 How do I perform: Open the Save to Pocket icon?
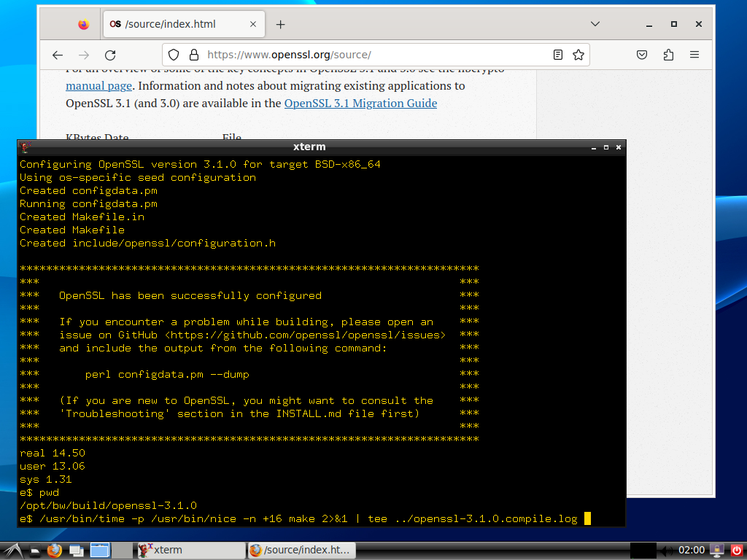point(642,55)
